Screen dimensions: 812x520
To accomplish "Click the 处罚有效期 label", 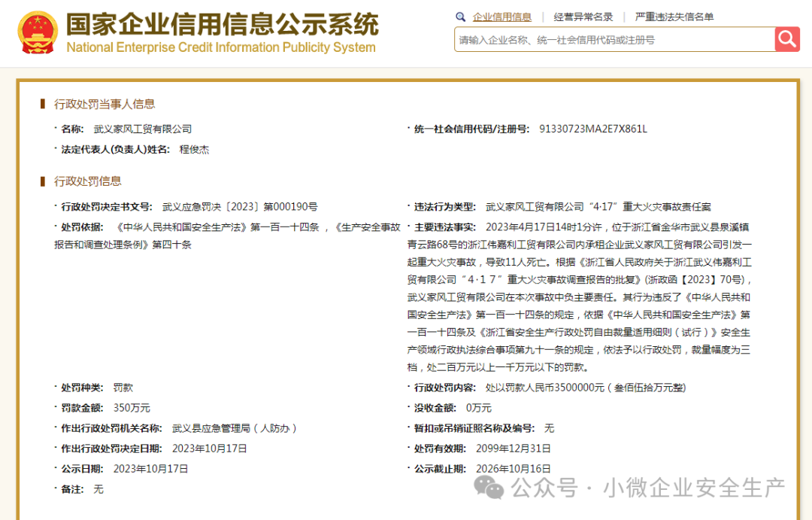I will pos(440,449).
